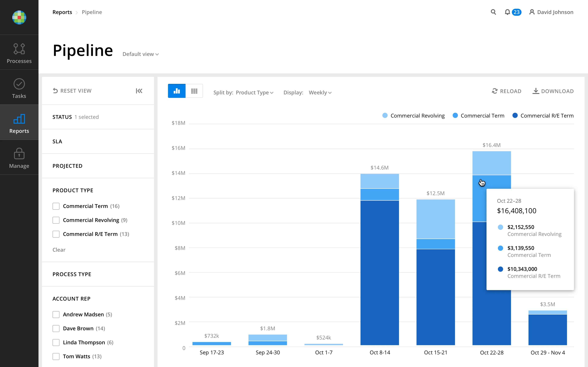This screenshot has height=367, width=588.
Task: Switch to table grid view
Action: (194, 91)
